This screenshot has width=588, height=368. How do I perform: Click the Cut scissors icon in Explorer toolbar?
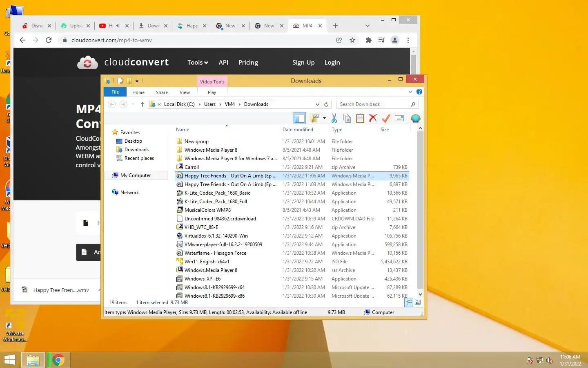334,118
